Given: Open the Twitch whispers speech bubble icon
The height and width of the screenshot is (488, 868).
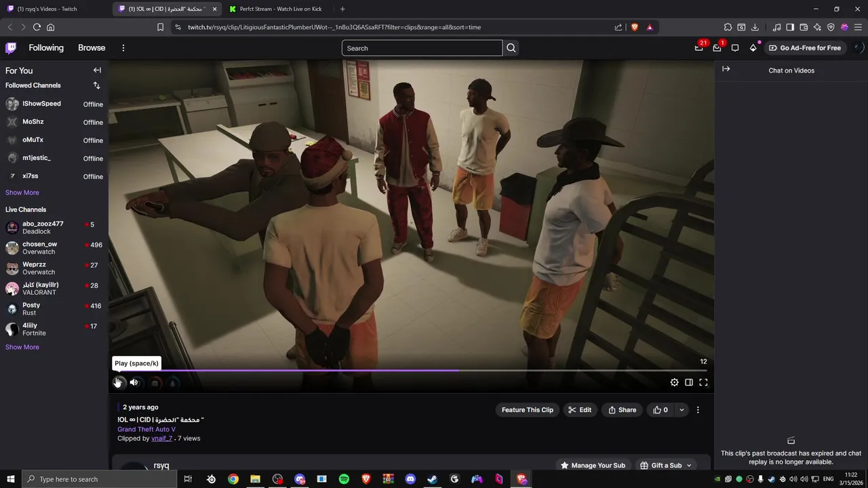Looking at the screenshot, I should pyautogui.click(x=735, y=48).
